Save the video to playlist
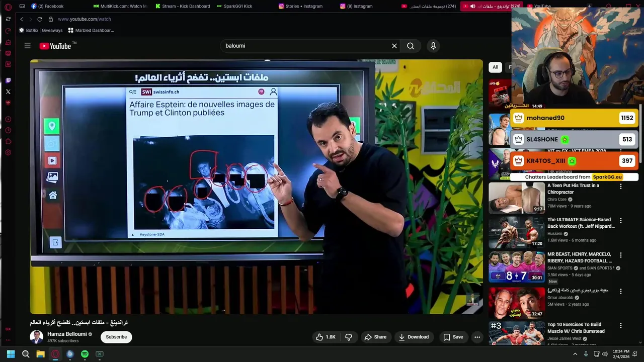 tap(453, 337)
